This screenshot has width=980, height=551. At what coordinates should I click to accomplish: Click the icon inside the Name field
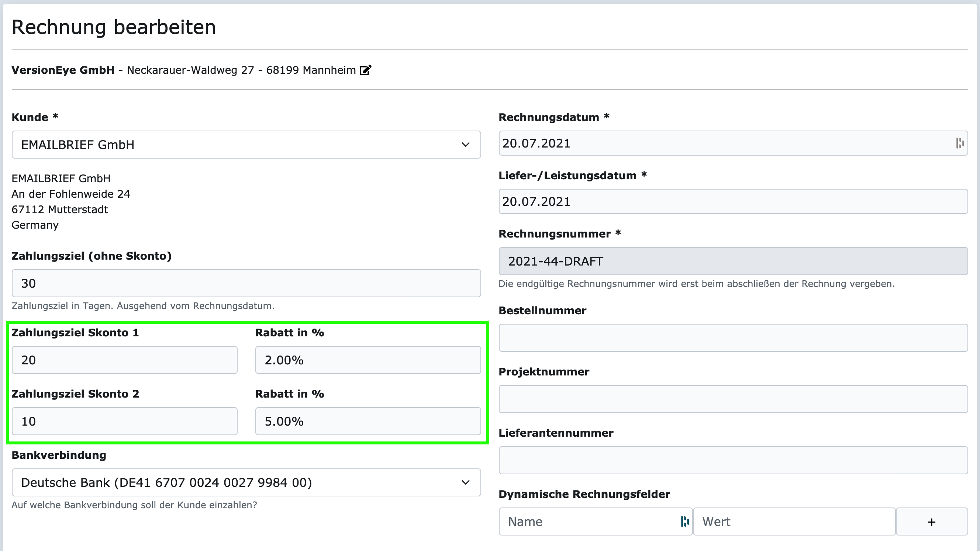(684, 521)
